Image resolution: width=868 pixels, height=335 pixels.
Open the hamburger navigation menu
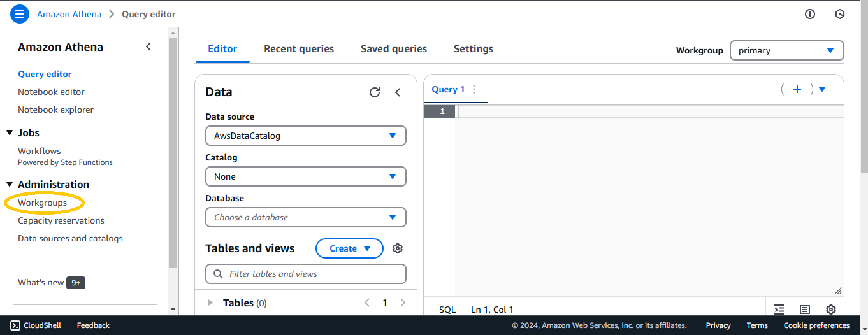pyautogui.click(x=20, y=13)
